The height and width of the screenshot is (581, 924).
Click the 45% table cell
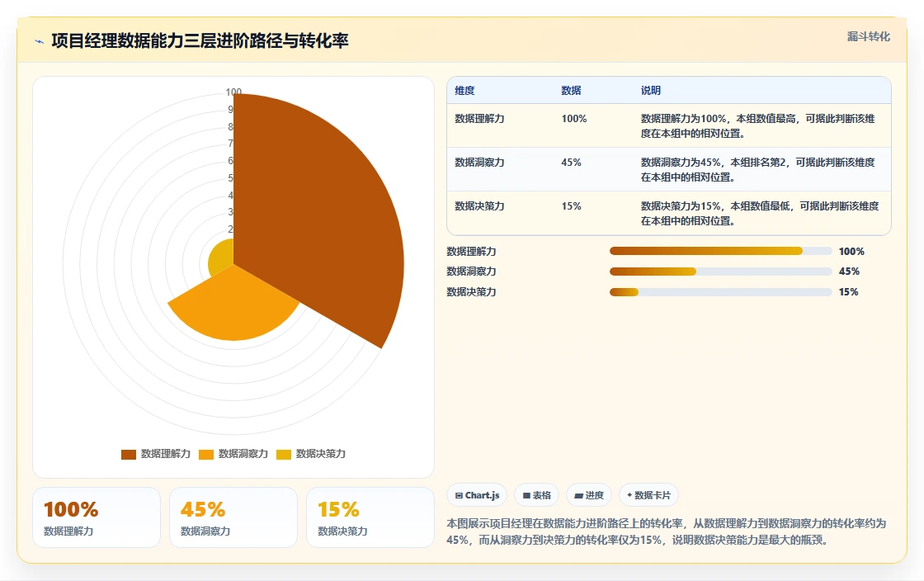pos(571,162)
